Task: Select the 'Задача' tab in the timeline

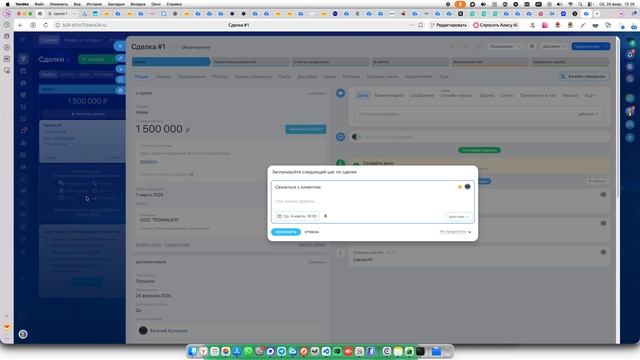Action: point(487,95)
